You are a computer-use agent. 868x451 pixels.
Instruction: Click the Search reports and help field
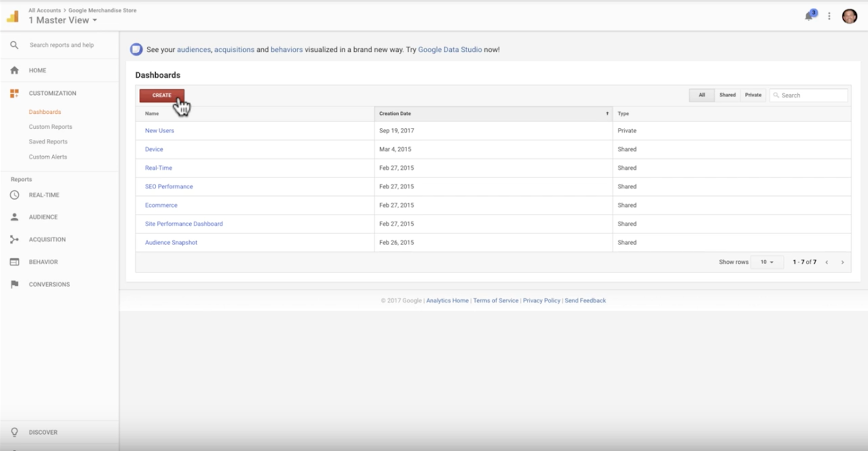tap(62, 45)
